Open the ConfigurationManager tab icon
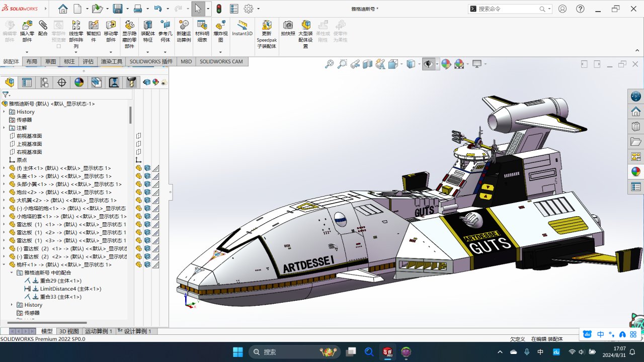The image size is (644, 362). (x=44, y=83)
